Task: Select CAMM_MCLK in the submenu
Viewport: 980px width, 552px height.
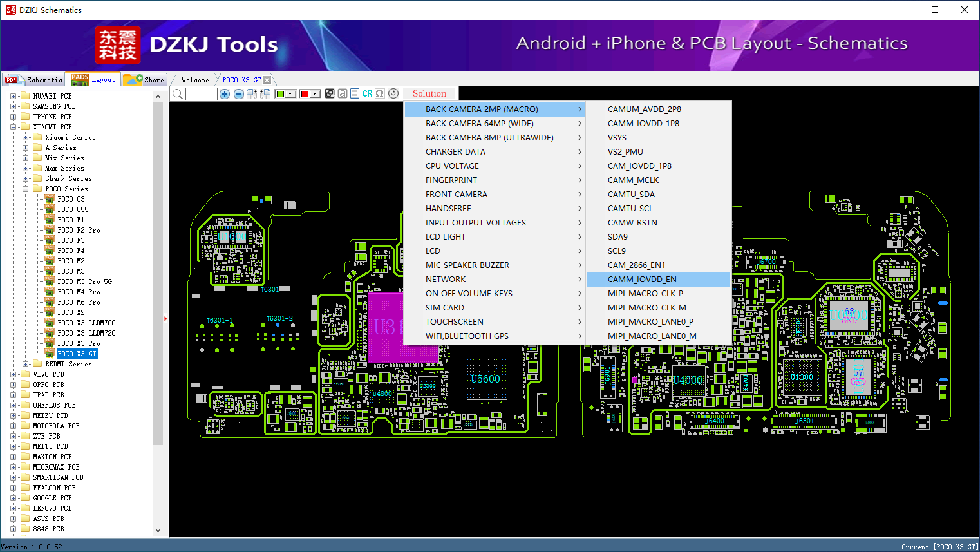Action: tap(659, 180)
